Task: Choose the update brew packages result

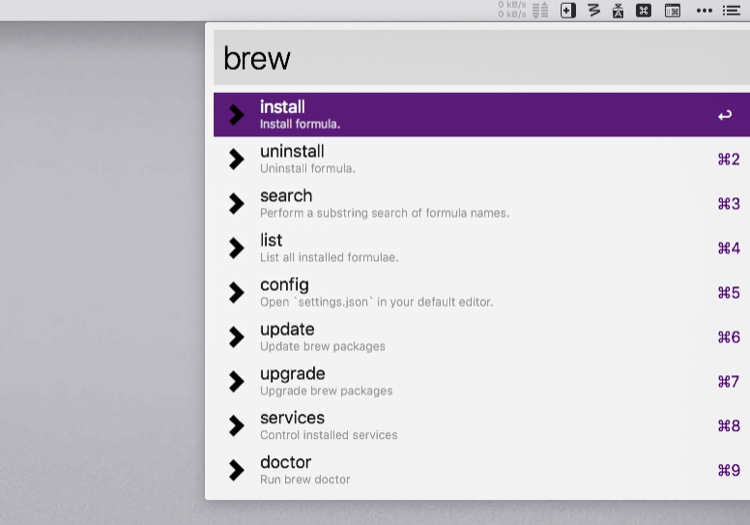Action: 482,337
